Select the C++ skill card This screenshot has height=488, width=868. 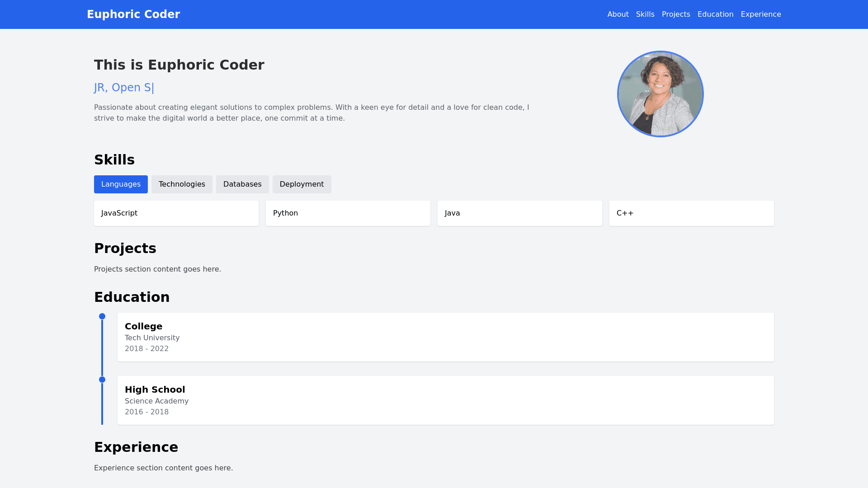point(692,213)
